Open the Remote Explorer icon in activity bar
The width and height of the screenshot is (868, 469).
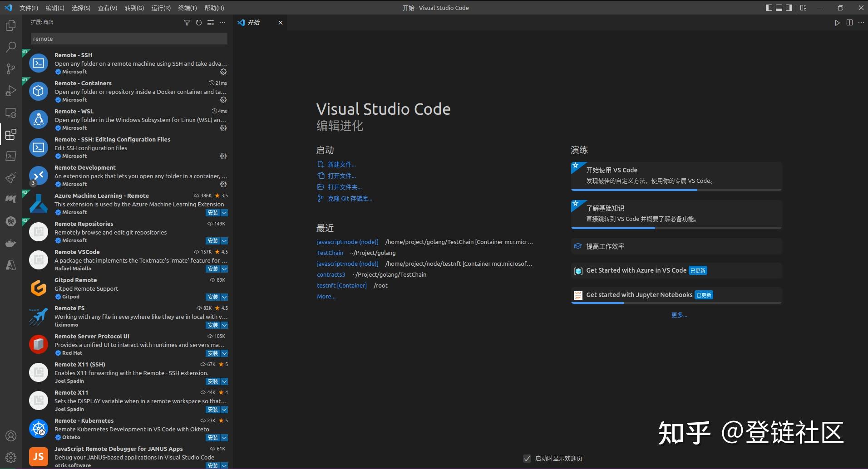click(11, 113)
